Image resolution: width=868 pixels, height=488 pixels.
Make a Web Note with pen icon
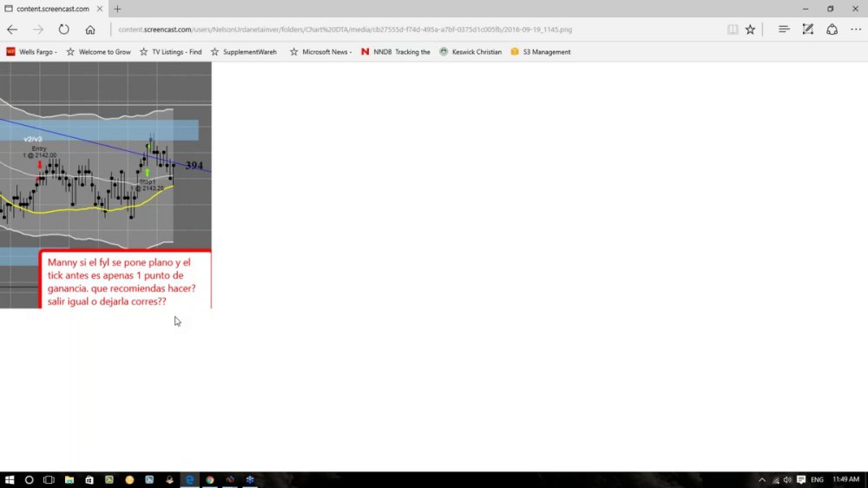pos(807,30)
